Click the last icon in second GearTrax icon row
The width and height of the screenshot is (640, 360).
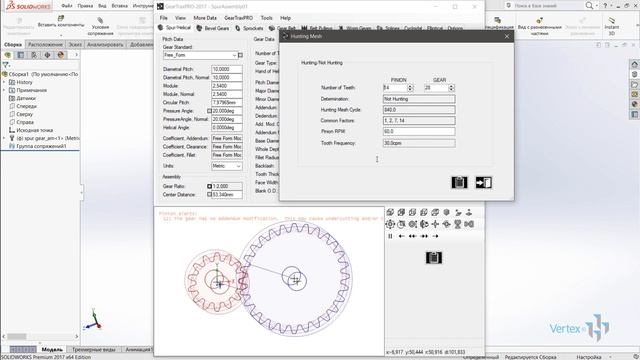pos(469,224)
